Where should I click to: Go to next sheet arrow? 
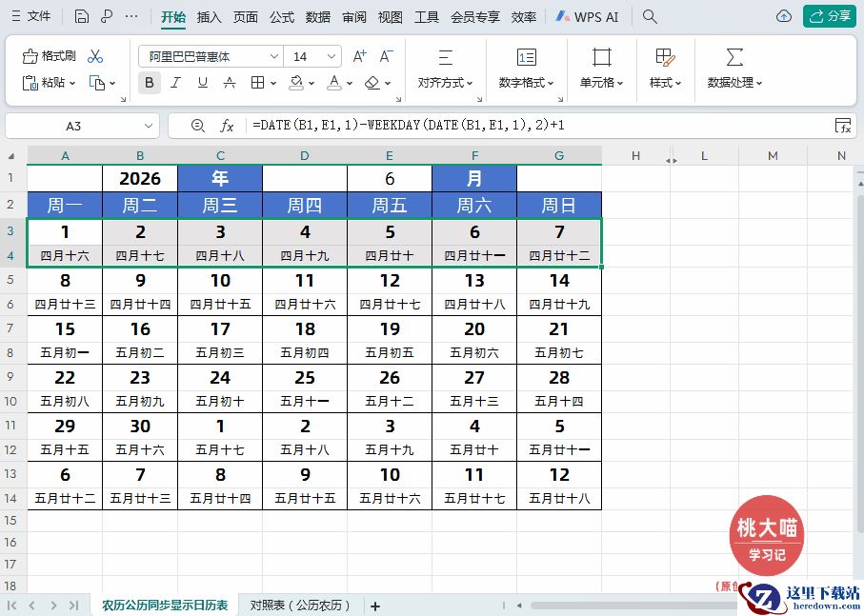click(x=53, y=606)
